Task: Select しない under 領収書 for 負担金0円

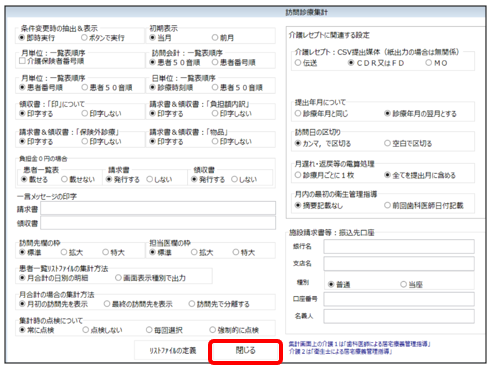Action: pos(235,179)
